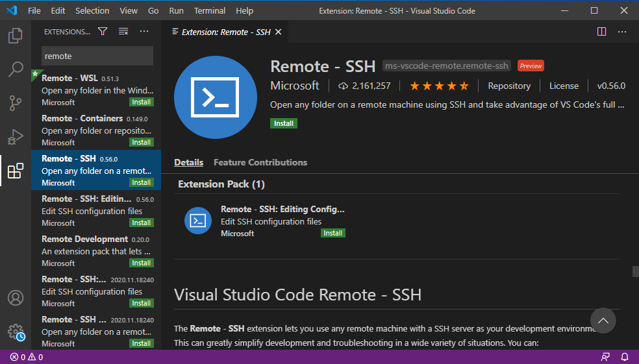Click the five-star rating of the extension
The width and height of the screenshot is (639, 364).
(439, 86)
